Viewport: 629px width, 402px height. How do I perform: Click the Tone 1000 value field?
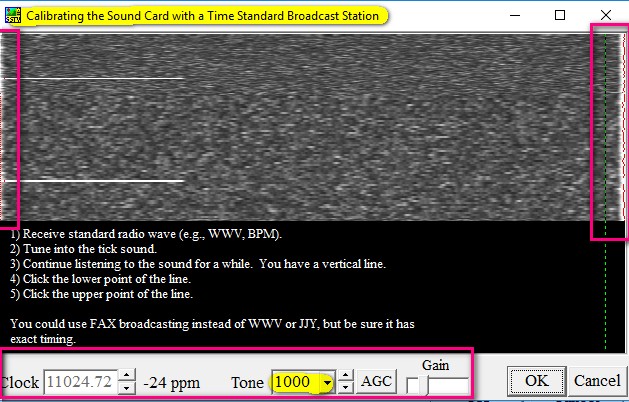coord(294,382)
